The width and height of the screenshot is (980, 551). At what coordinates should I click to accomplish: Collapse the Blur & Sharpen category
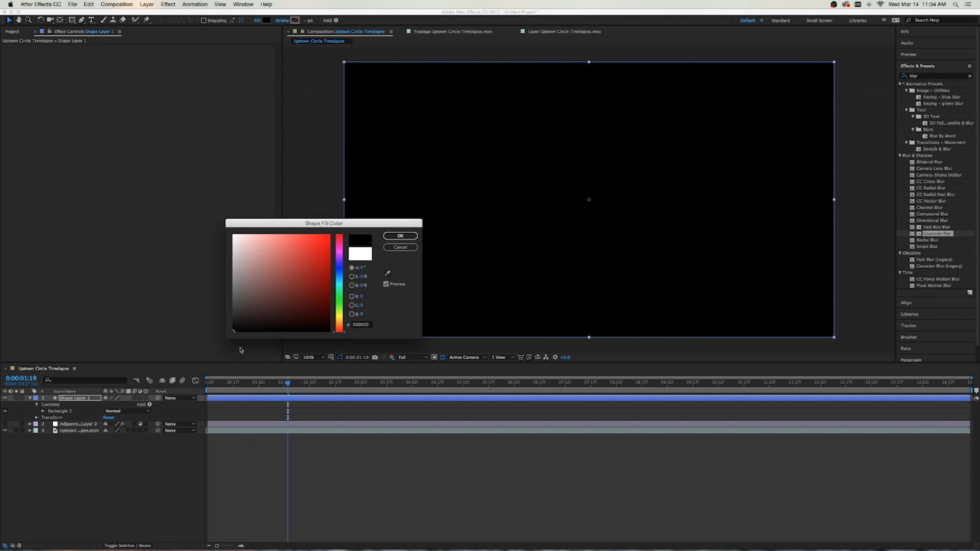pos(900,155)
